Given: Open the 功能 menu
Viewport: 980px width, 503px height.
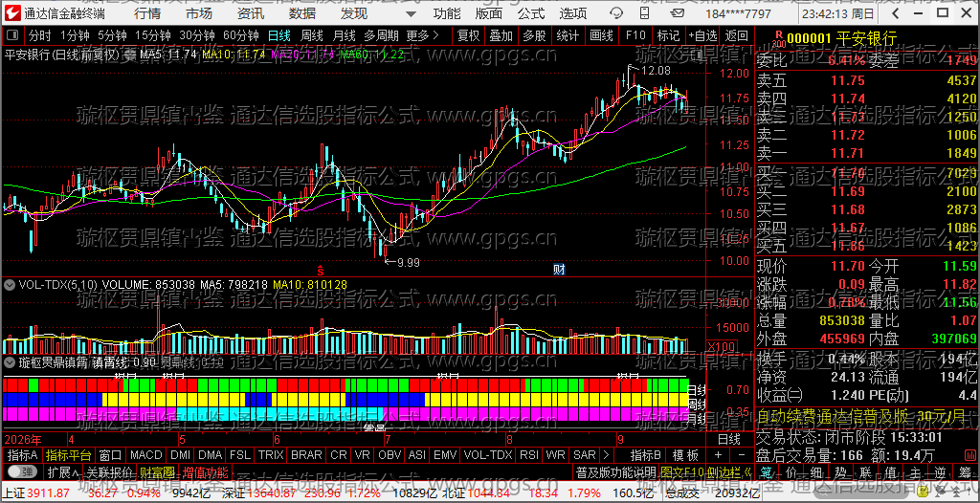Looking at the screenshot, I should pyautogui.click(x=447, y=13).
